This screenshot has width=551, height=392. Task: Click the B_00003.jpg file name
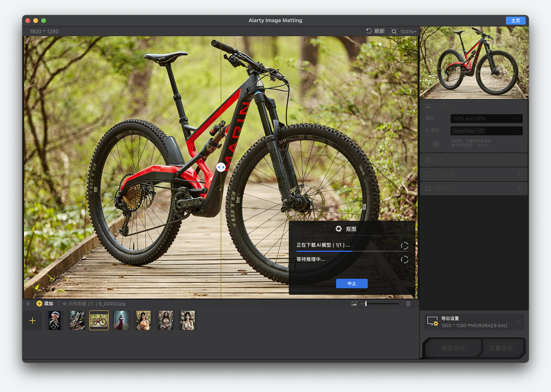(112, 304)
